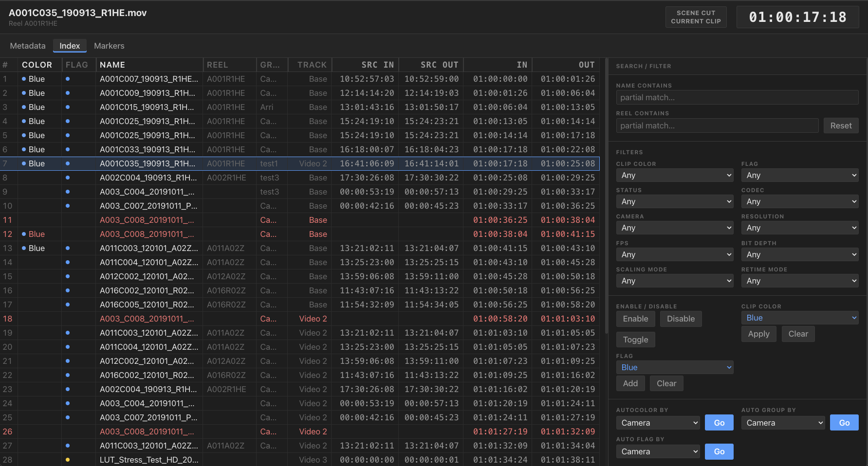
Task: Open the Autocolor By Camera dropdown
Action: (658, 423)
